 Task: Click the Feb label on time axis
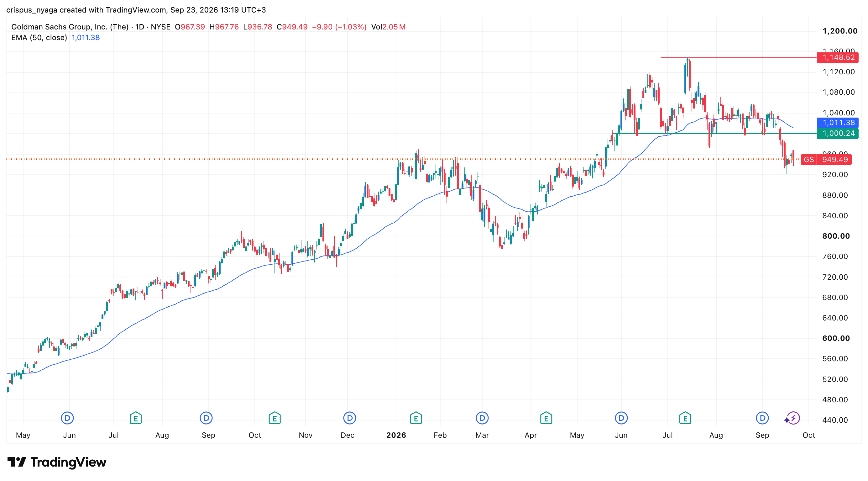pos(440,435)
